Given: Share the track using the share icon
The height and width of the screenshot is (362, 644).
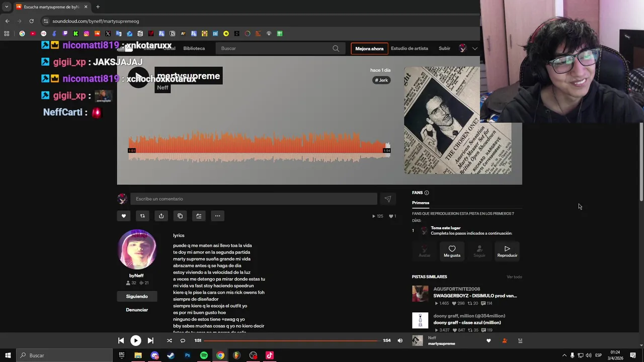Looking at the screenshot, I should click(161, 216).
